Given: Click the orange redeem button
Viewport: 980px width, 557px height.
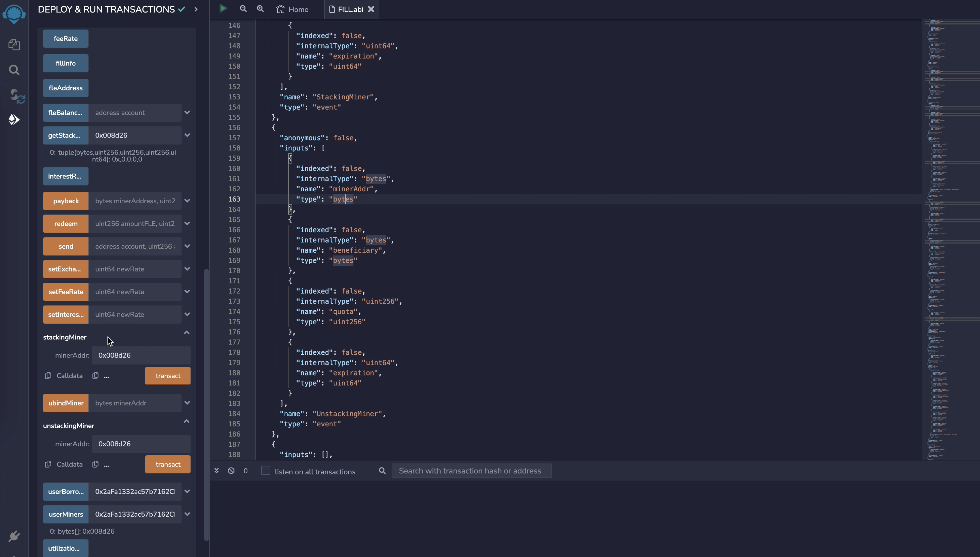Looking at the screenshot, I should [66, 223].
